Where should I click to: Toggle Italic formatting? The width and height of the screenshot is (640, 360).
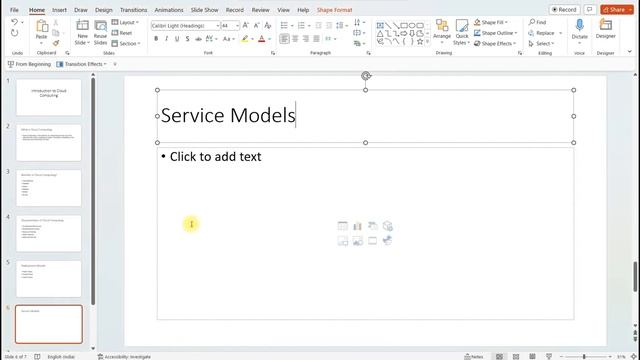167,39
